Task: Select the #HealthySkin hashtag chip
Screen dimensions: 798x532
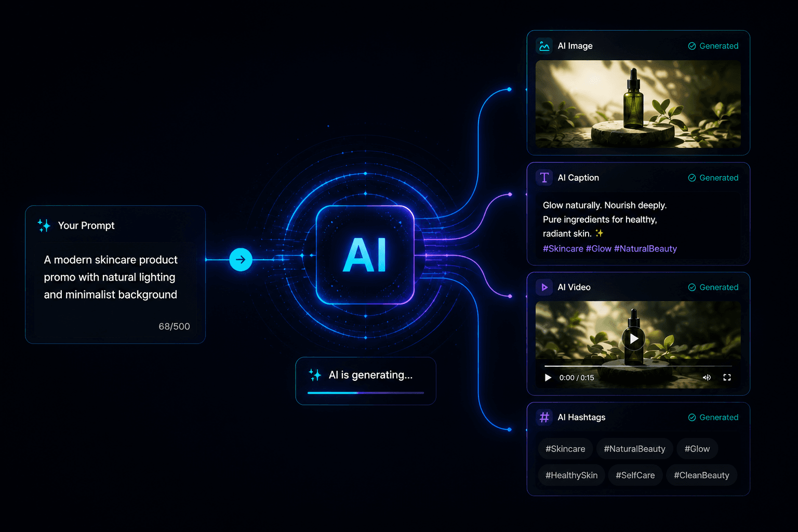Action: (571, 475)
